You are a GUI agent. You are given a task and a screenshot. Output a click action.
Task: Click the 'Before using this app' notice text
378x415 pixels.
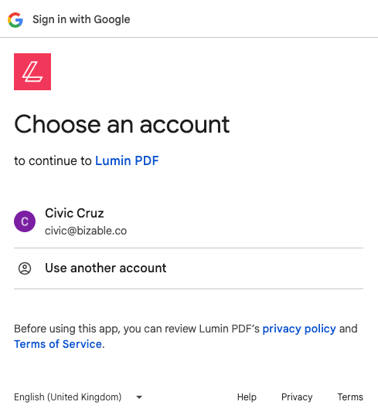[186, 336]
